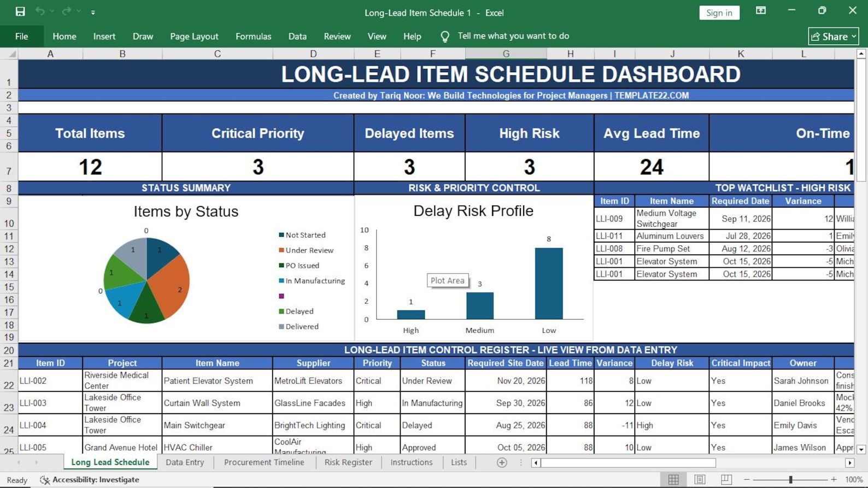The width and height of the screenshot is (868, 488).
Task: Click horizontal scrollbar left arrow
Action: click(536, 463)
